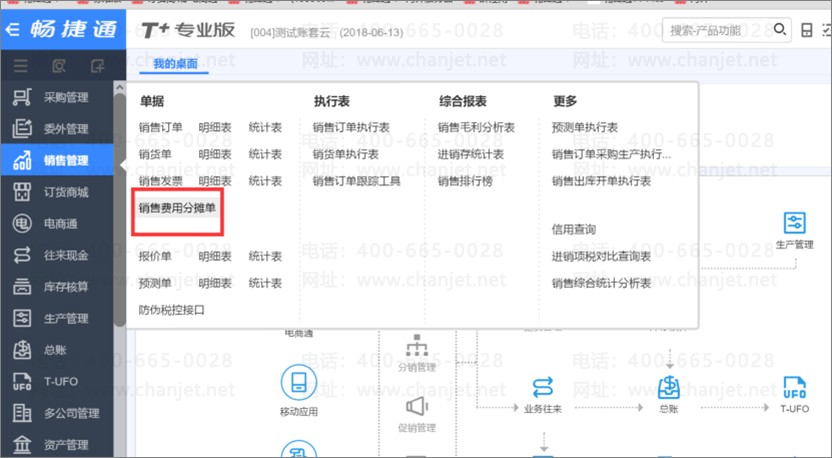Open 销售费用分摊单

point(177,208)
